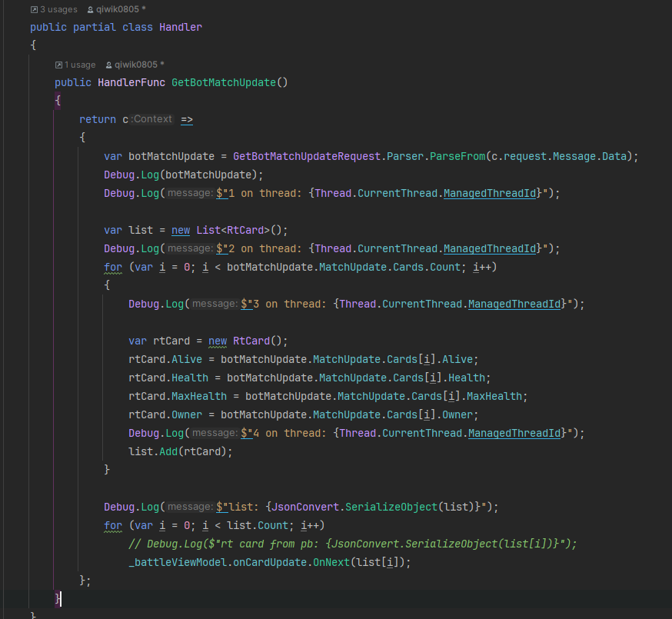Screen dimensions: 672x619
Task: Click the author person icon above class Handler
Action: [x=91, y=9]
